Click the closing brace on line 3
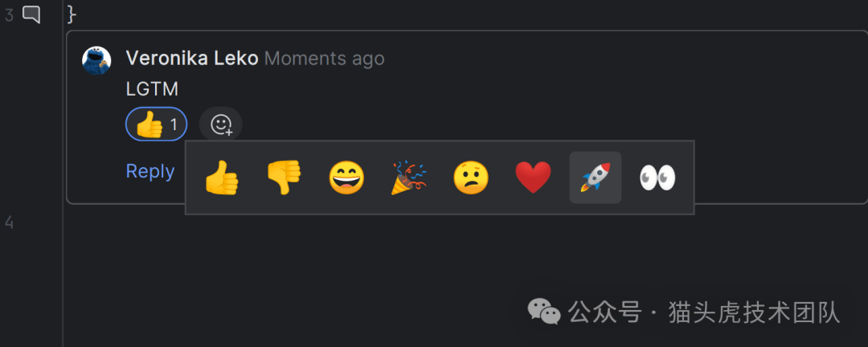868x347 pixels. coord(71,14)
